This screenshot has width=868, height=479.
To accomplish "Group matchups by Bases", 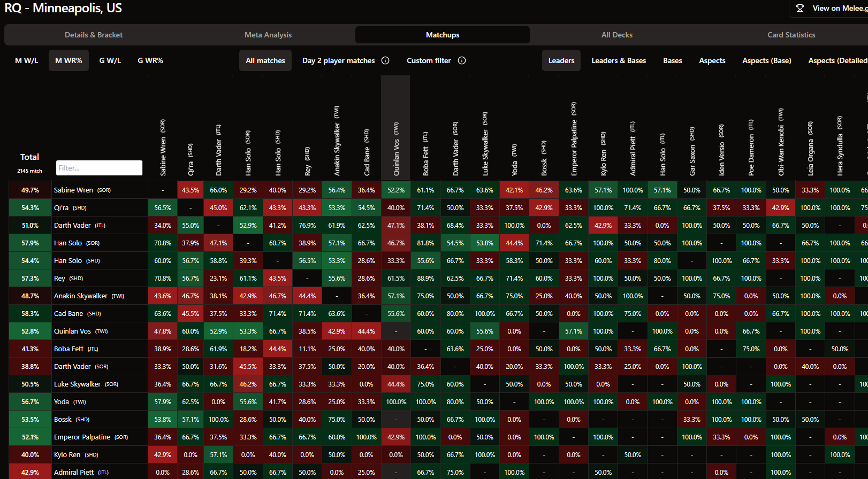I will tap(673, 60).
